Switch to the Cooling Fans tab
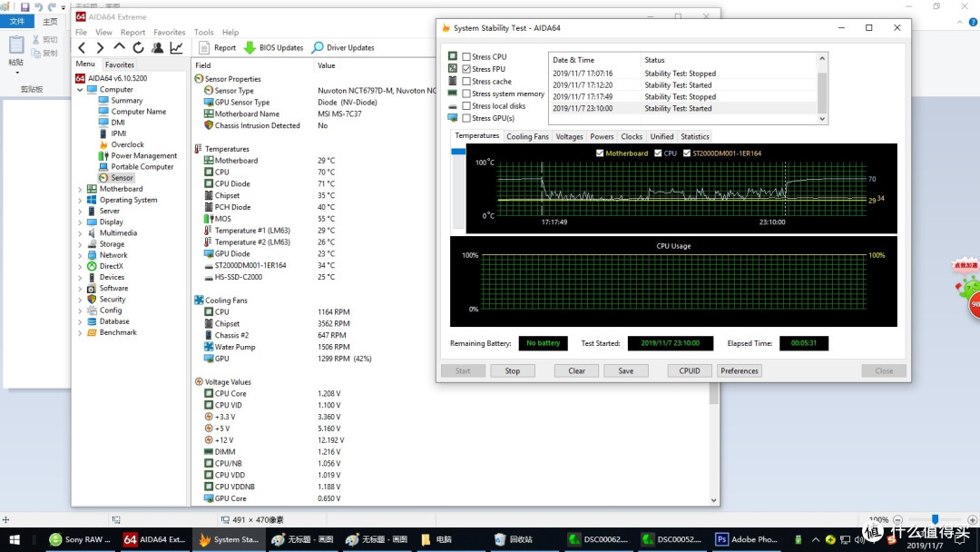The image size is (980, 552). coord(527,136)
